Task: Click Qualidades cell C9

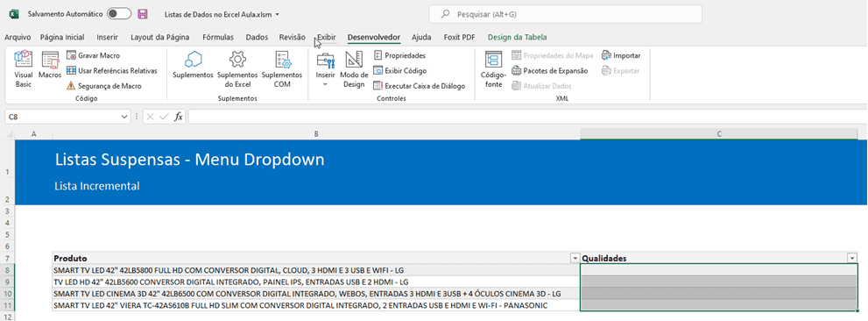Action: [x=719, y=282]
